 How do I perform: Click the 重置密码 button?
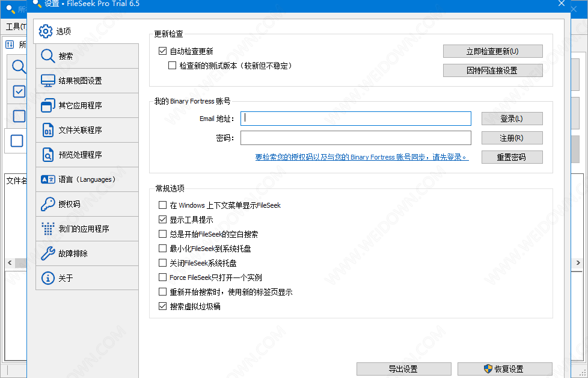(512, 157)
